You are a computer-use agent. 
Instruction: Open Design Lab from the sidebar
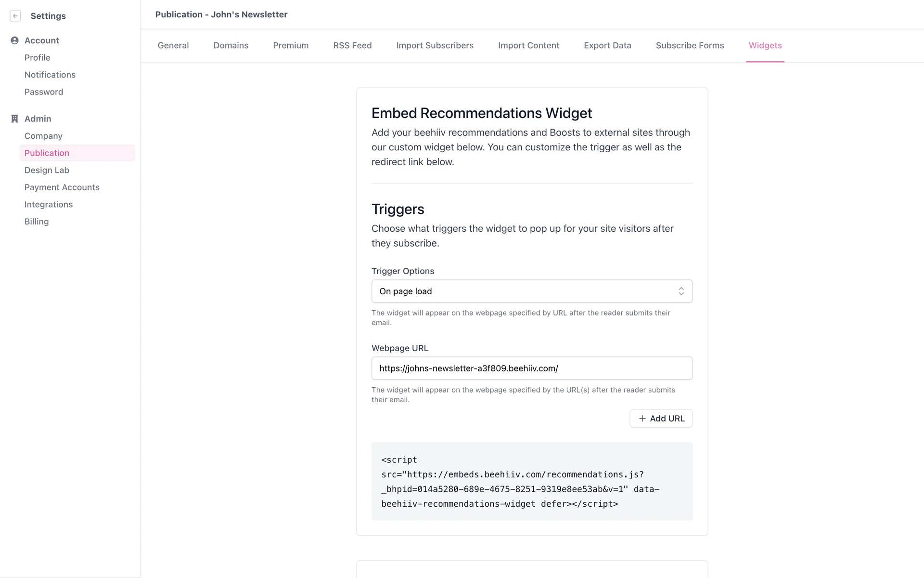pos(47,170)
